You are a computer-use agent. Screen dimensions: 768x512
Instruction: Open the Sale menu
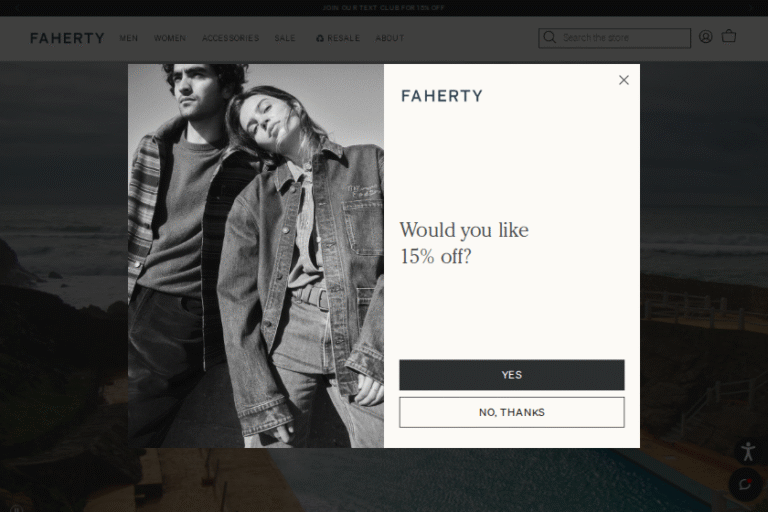pyautogui.click(x=285, y=38)
